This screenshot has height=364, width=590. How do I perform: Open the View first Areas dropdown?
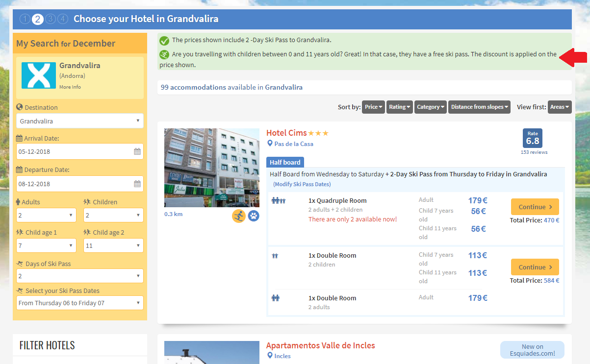[x=560, y=107]
